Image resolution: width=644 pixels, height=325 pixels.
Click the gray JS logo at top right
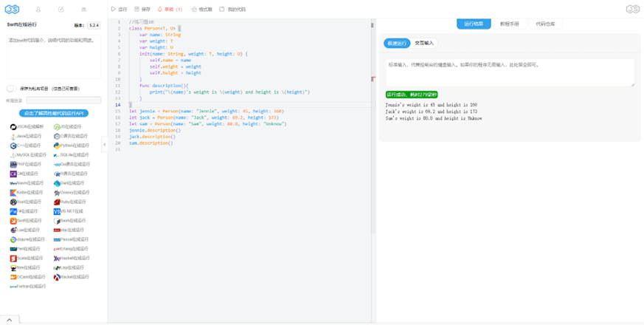tap(632, 9)
